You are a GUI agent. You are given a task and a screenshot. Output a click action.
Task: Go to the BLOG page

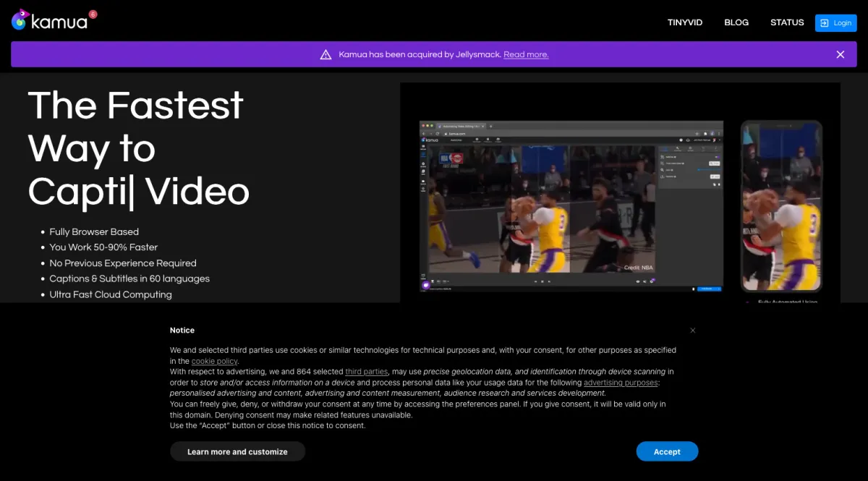(736, 22)
